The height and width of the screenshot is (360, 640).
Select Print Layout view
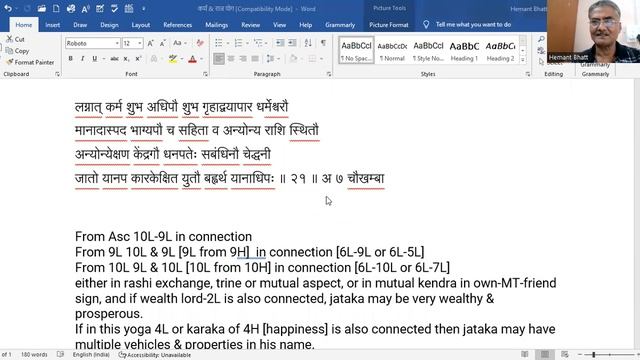[x=545, y=354]
